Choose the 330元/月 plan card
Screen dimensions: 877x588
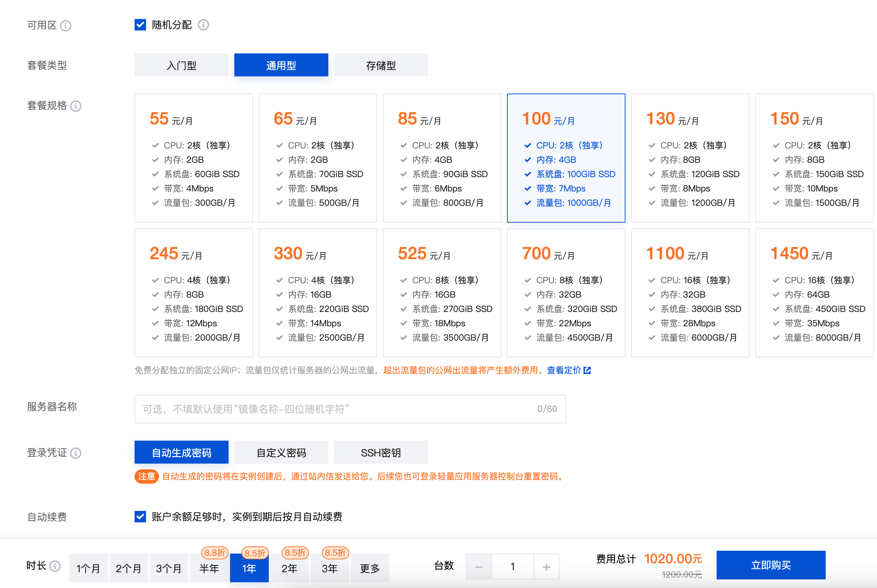pos(318,293)
